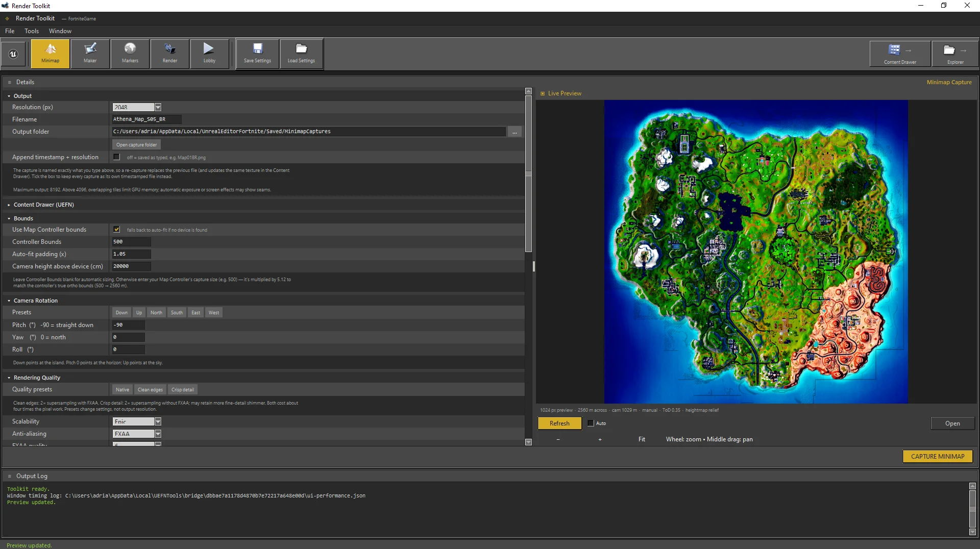Apply the Clean edges quality preset
This screenshot has height=549, width=980.
click(x=150, y=390)
